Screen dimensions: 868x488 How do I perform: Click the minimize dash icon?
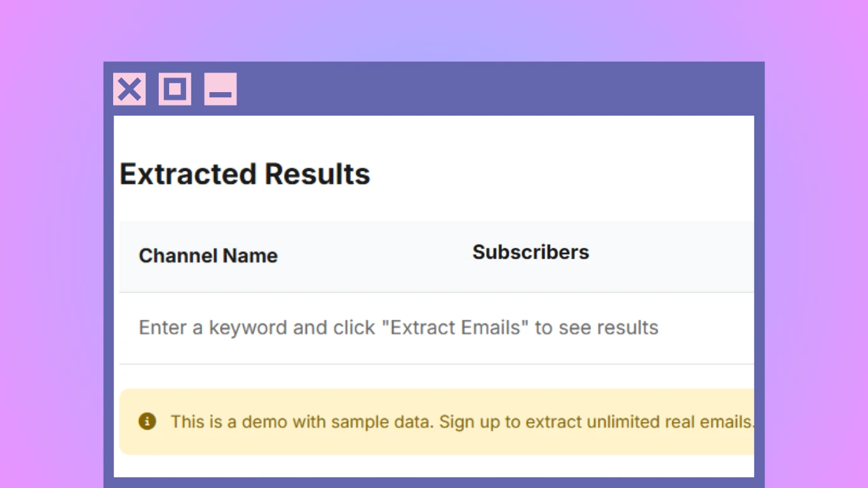pyautogui.click(x=220, y=89)
